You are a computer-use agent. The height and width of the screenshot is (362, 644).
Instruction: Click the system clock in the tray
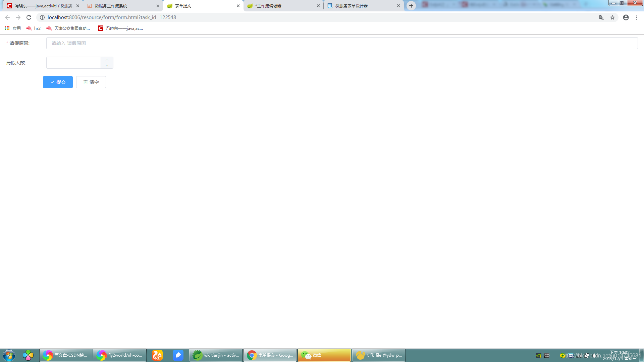(620, 355)
